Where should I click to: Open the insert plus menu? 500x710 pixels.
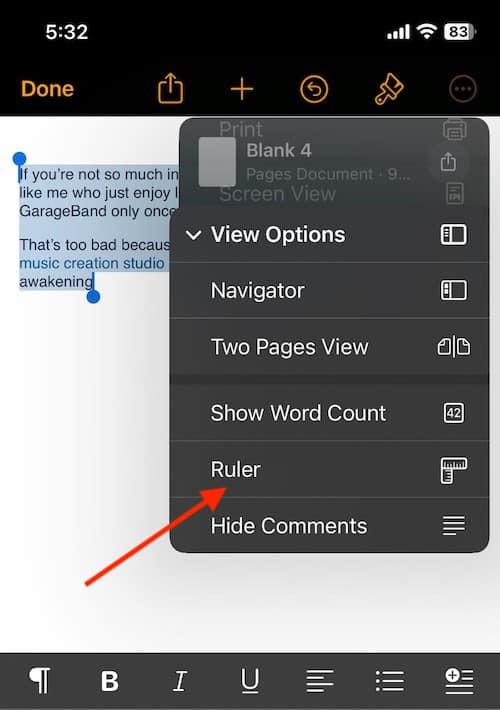pyautogui.click(x=242, y=89)
